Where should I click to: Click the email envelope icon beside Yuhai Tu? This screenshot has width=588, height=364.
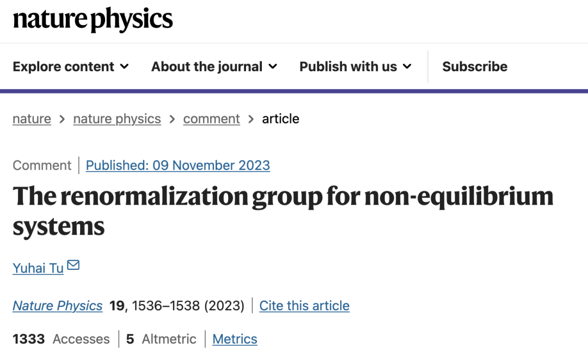[x=73, y=266]
